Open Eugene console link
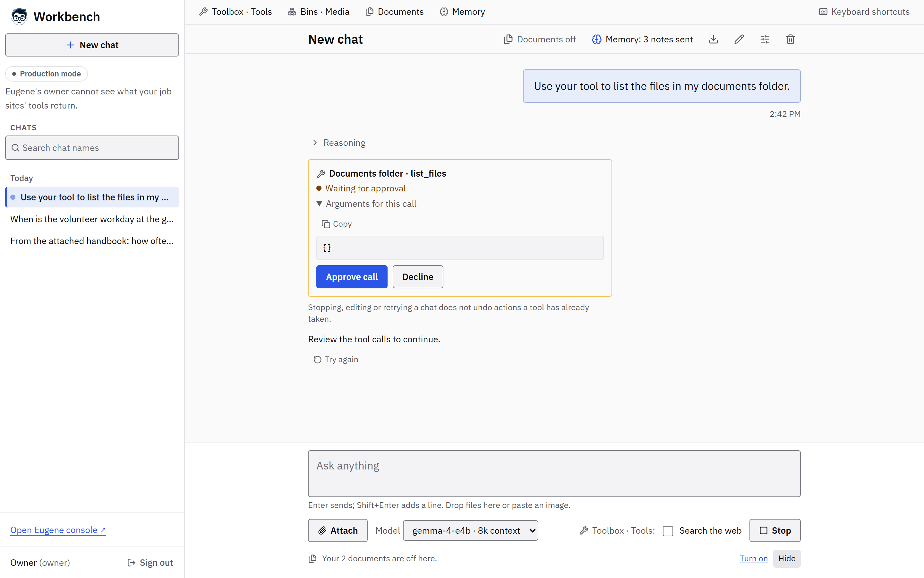This screenshot has width=924, height=578. coord(58,530)
